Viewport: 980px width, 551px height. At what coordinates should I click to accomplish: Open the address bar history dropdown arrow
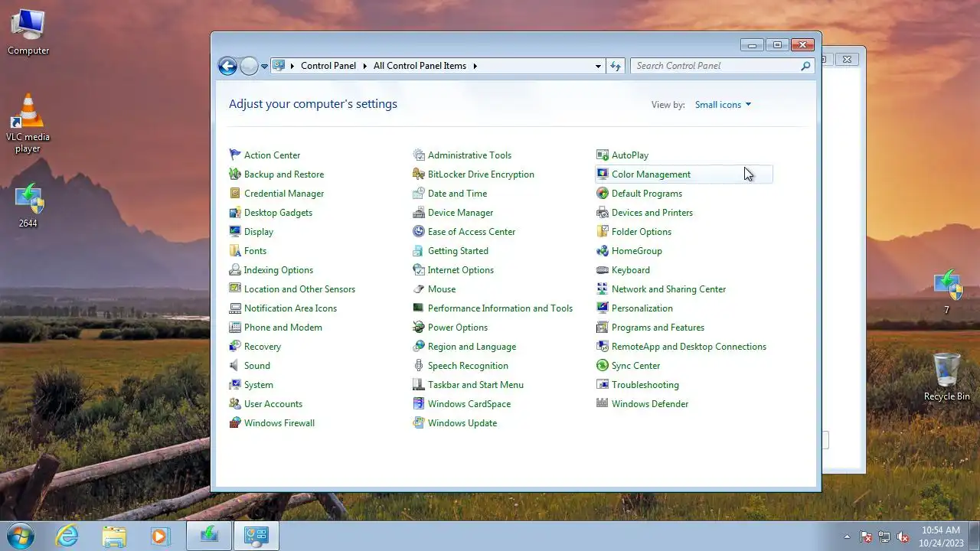[x=598, y=66]
